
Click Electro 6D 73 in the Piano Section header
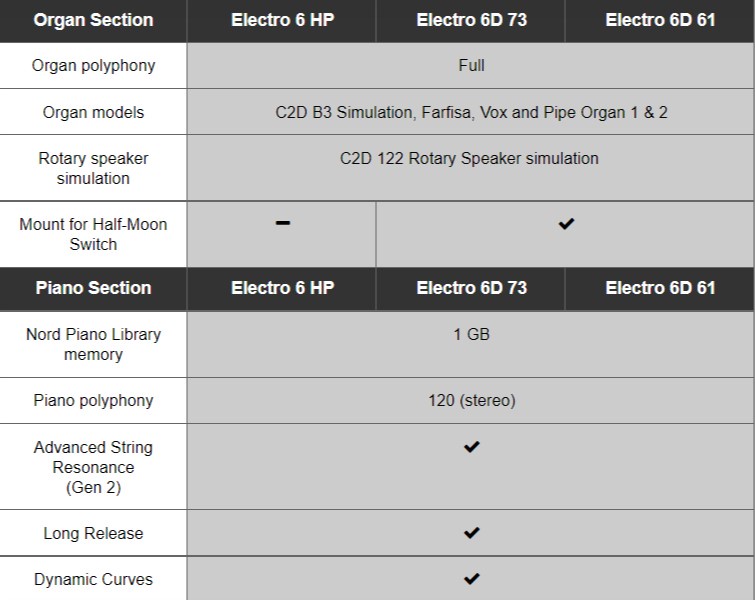coord(472,288)
